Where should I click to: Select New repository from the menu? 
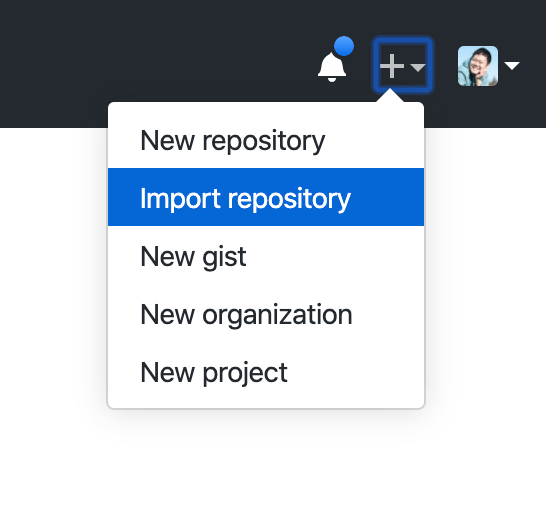(266, 140)
